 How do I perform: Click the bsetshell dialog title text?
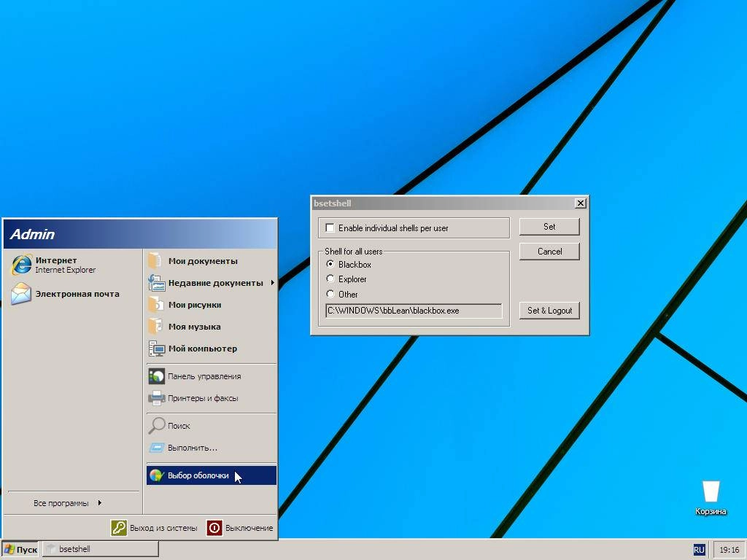pyautogui.click(x=332, y=203)
